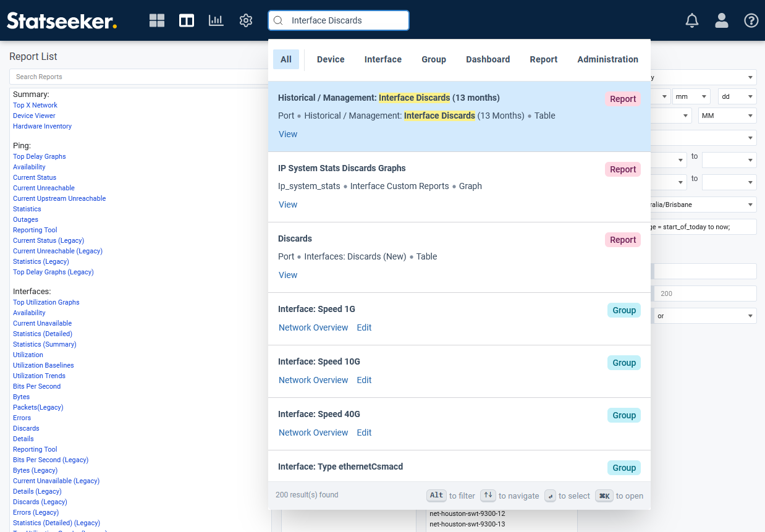This screenshot has height=532, width=765.
Task: Open the console split-panel icon
Action: pos(187,20)
